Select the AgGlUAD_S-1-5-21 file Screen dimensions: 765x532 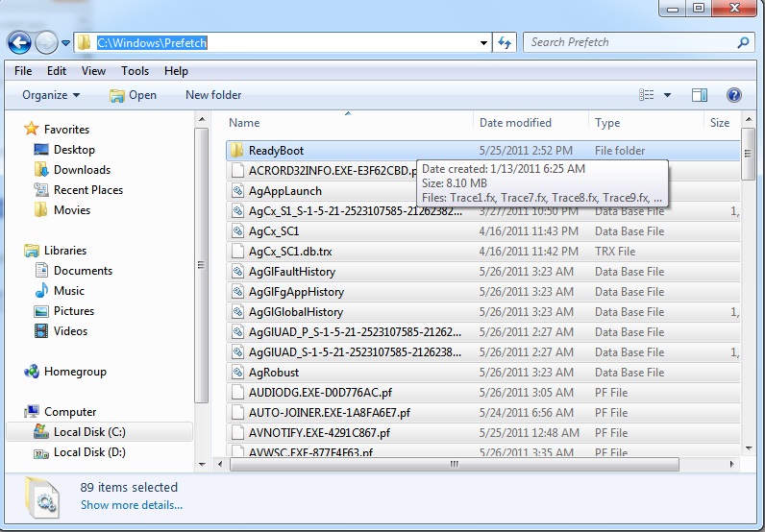tap(483, 352)
